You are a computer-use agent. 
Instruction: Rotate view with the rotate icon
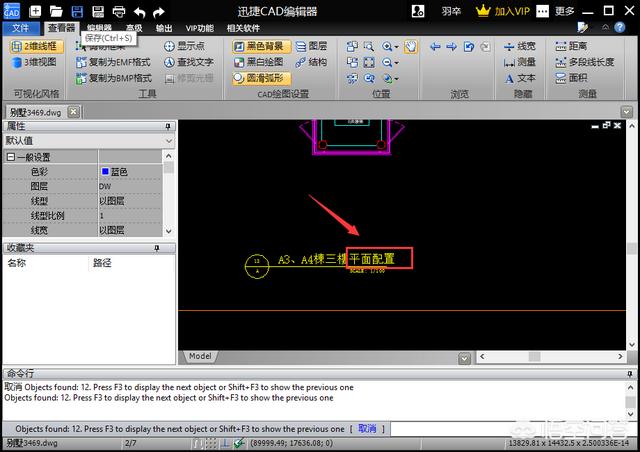click(x=469, y=47)
